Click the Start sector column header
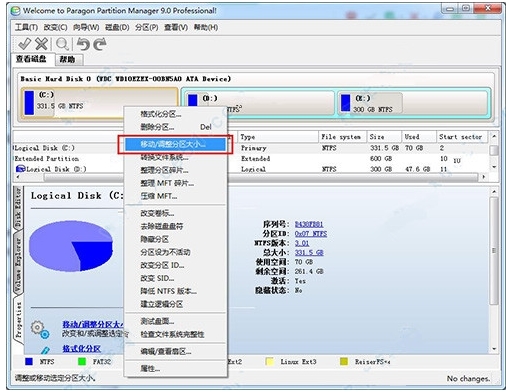This screenshot has height=392, width=506. [462, 137]
